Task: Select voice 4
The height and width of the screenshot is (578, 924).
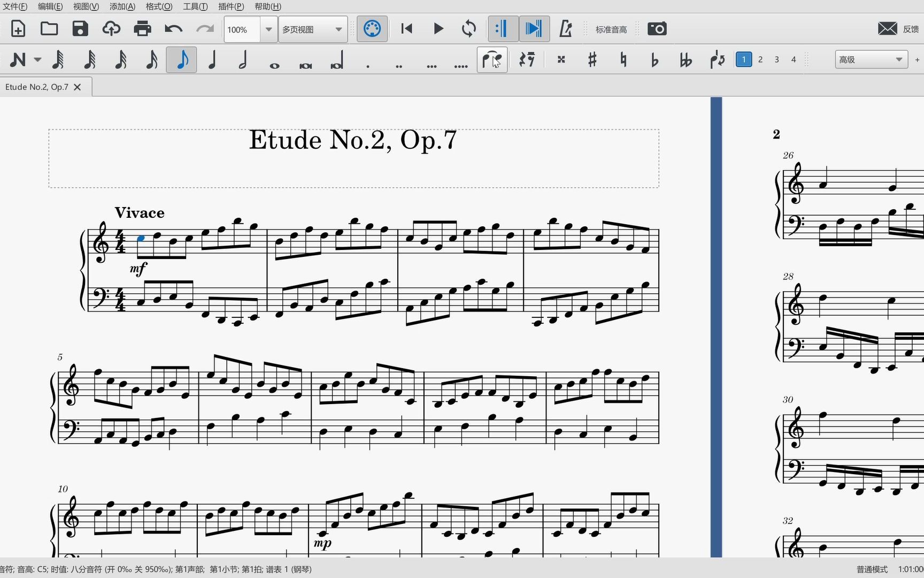Action: [x=794, y=59]
